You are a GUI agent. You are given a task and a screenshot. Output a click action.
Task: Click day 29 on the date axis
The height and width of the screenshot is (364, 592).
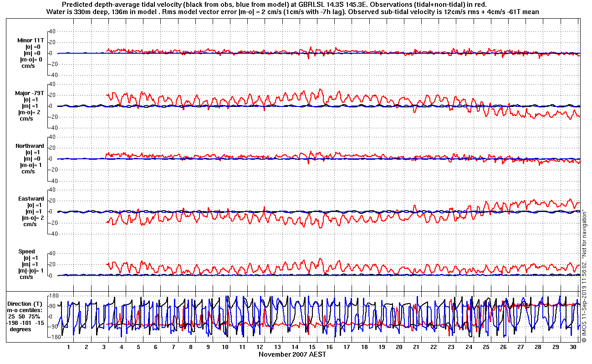(556, 347)
